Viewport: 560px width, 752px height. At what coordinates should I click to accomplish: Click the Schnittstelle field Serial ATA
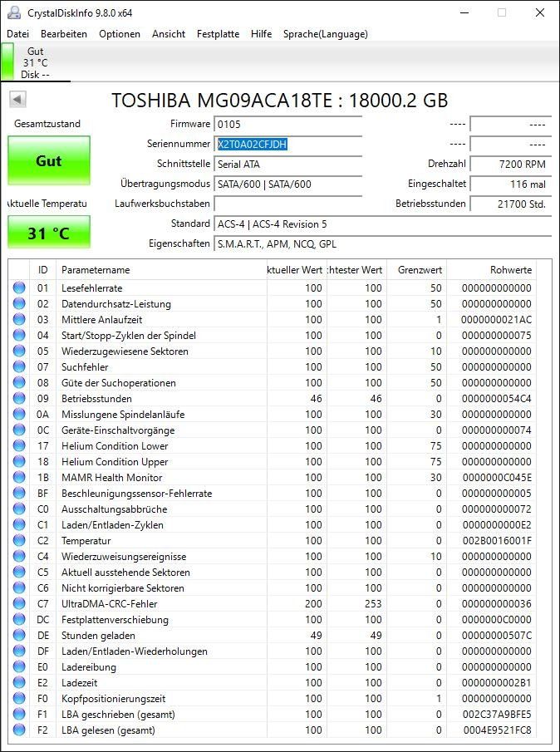(x=287, y=165)
